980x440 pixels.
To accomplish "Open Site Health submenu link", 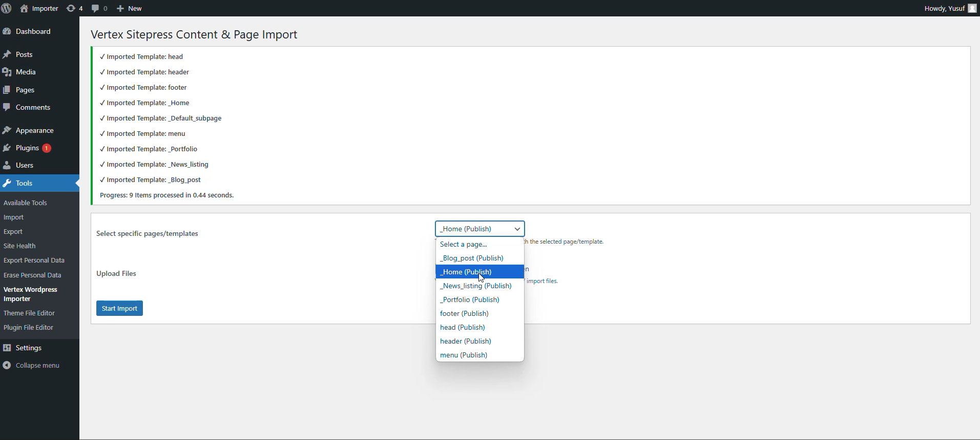I will [19, 246].
